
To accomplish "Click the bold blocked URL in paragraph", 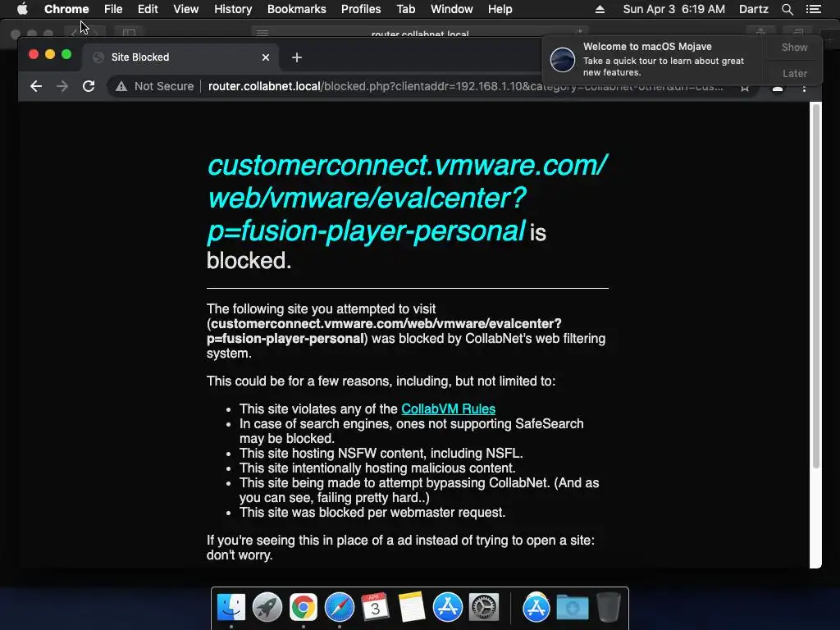I will pyautogui.click(x=384, y=331).
